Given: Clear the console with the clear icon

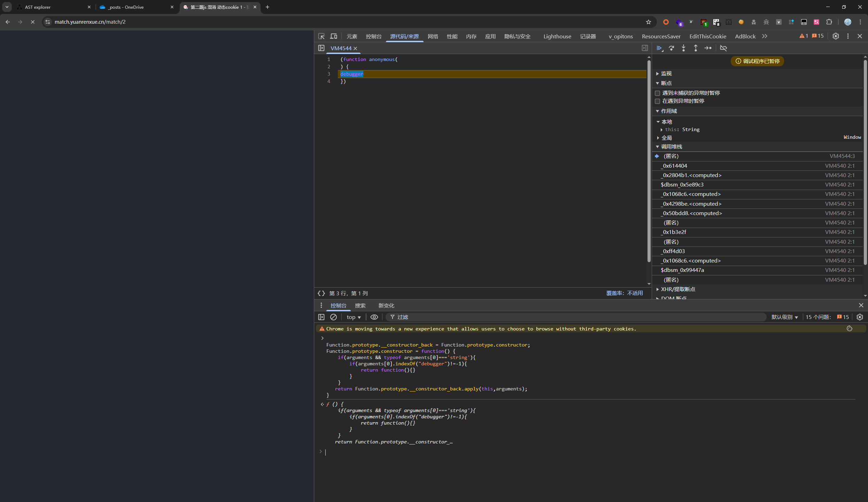Looking at the screenshot, I should click(333, 317).
